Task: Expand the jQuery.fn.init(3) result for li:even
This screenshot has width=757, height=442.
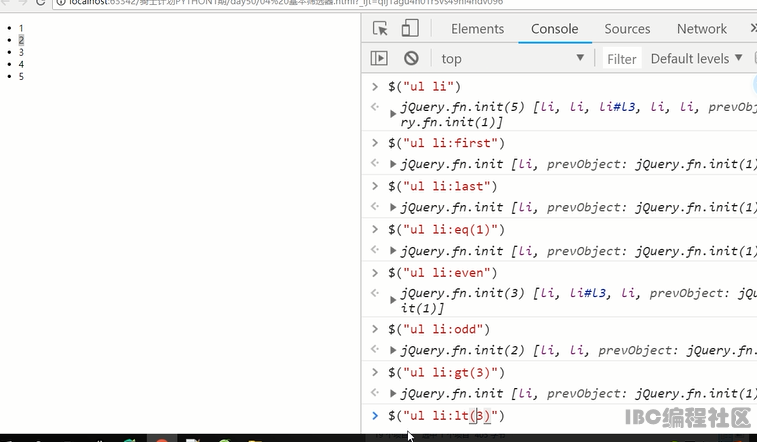Action: coord(393,300)
